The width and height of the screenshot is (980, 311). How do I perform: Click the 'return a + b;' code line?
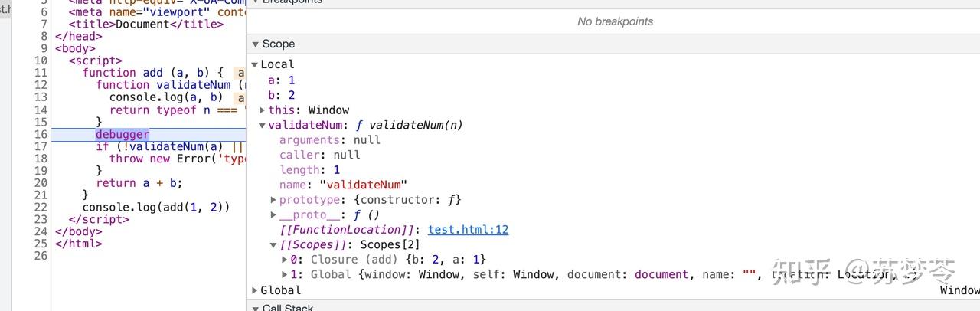[139, 183]
